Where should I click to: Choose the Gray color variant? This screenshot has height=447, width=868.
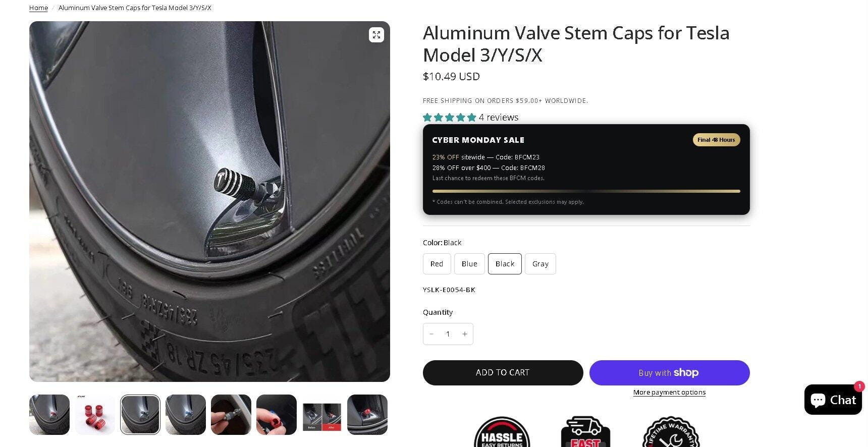click(540, 264)
